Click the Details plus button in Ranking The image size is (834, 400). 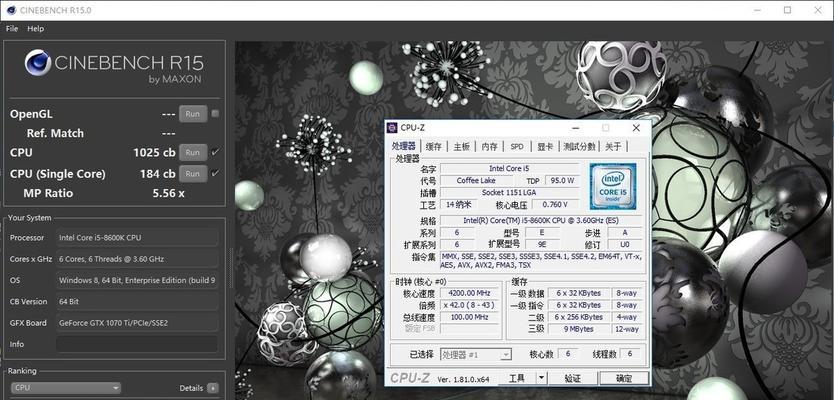coord(213,388)
